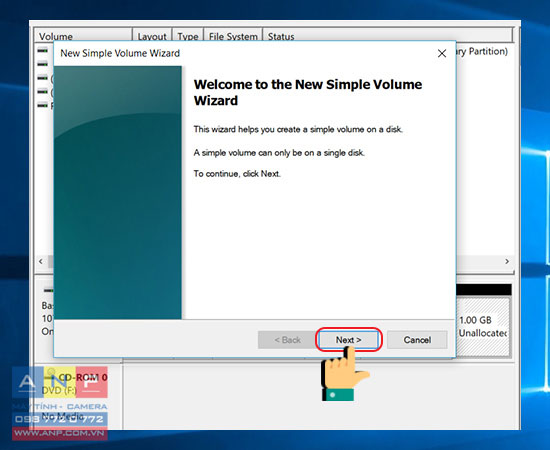Select the topmost volume drive icon in list
This screenshot has width=550, height=450.
tap(42, 51)
